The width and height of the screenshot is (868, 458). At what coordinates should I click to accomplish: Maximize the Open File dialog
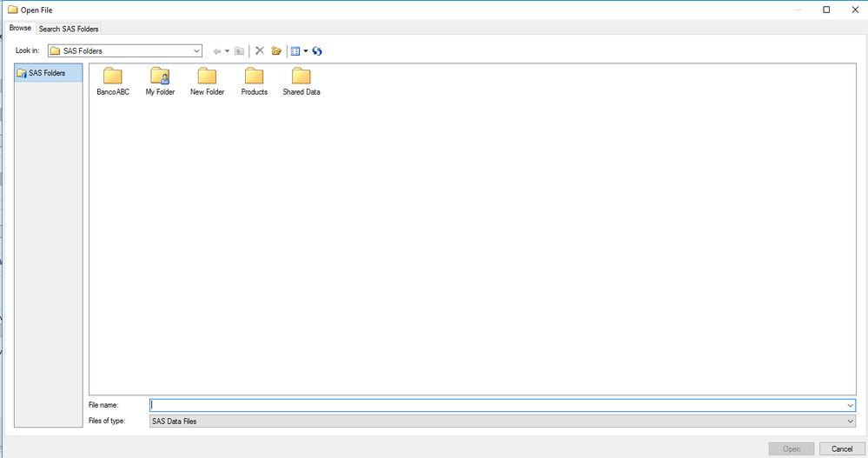[826, 10]
